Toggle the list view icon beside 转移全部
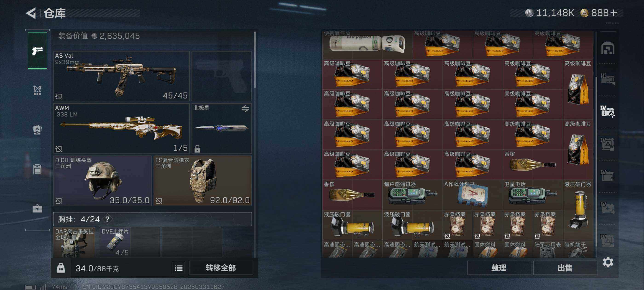Viewport: 644px width, 290px height. 178,268
